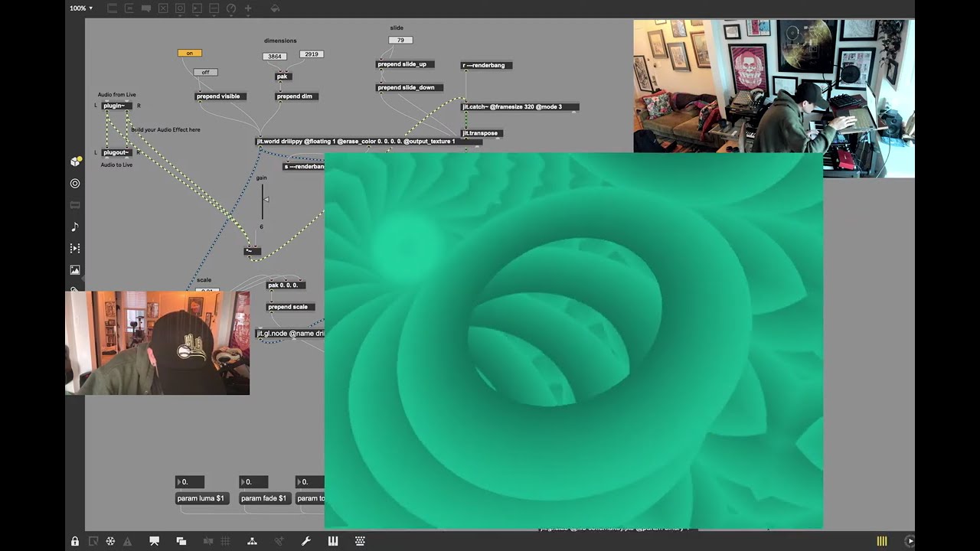Click the 'off' message box
Image resolution: width=980 pixels, height=551 pixels.
pos(205,73)
